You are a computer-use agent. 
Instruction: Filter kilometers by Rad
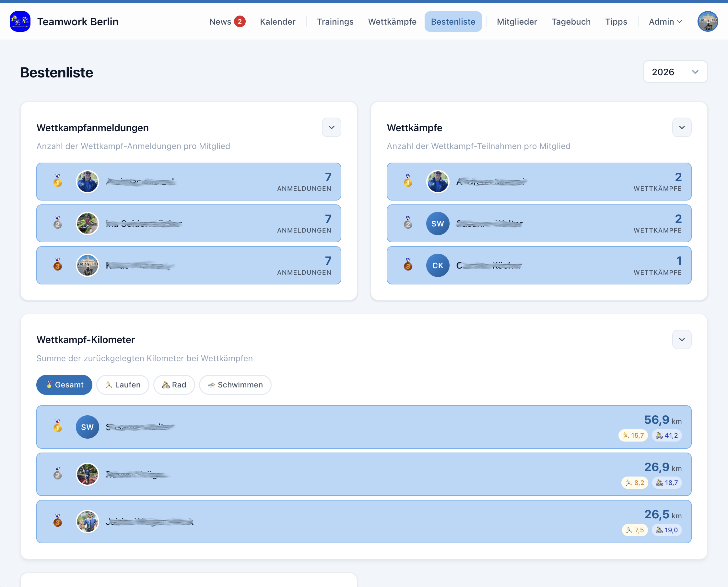click(x=174, y=385)
